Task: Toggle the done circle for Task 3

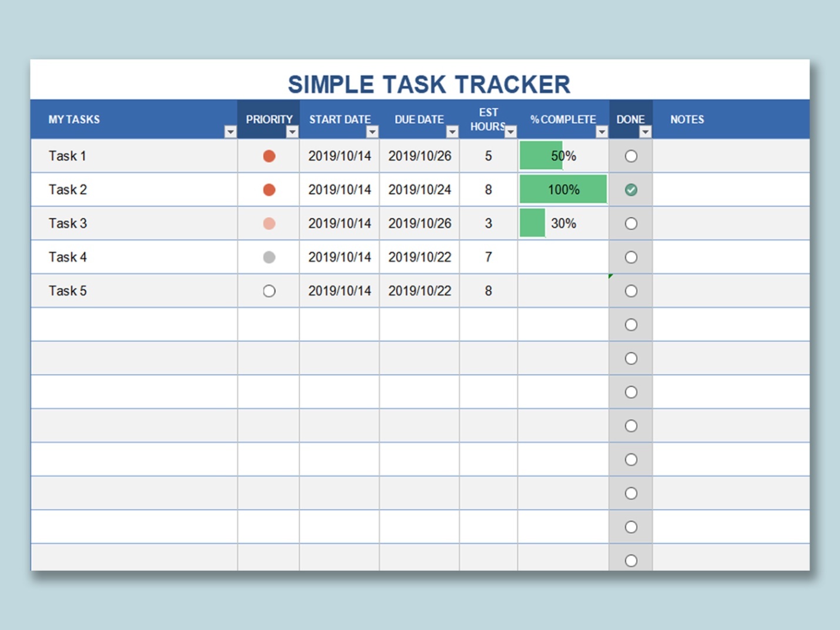Action: point(631,223)
